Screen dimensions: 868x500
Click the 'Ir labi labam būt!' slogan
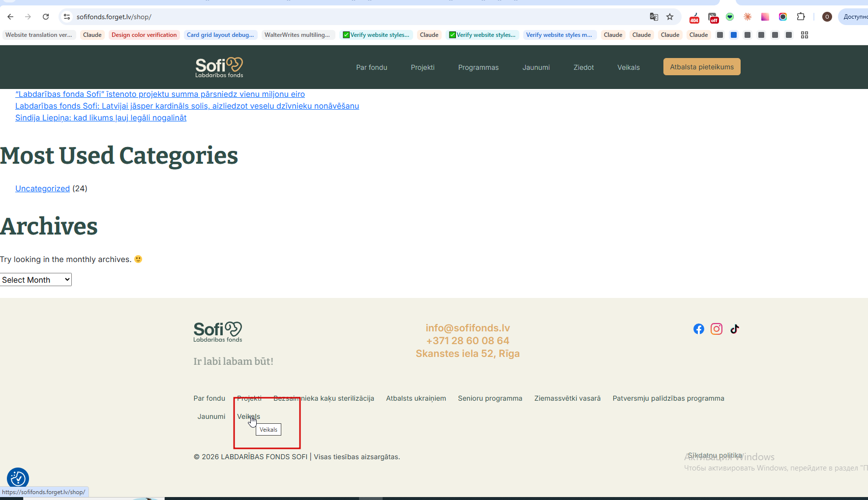[233, 361]
